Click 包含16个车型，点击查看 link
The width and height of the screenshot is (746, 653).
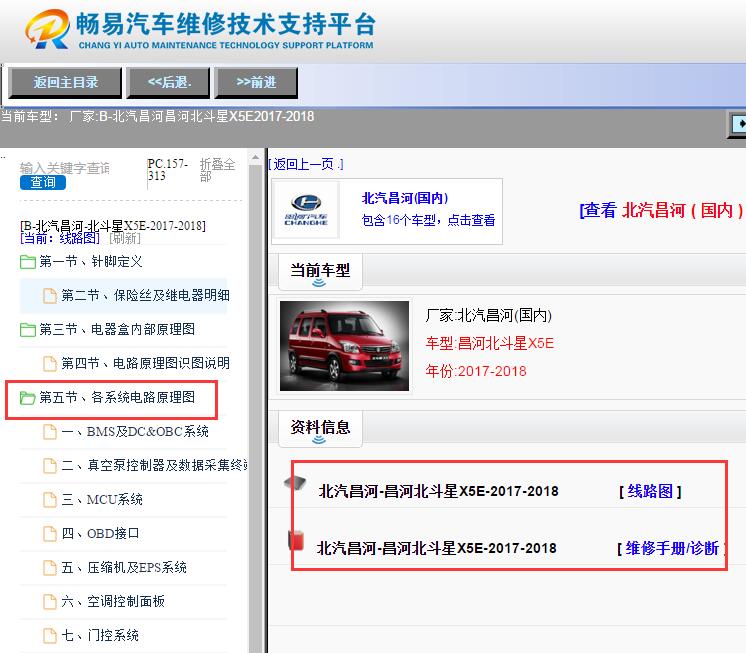point(428,220)
